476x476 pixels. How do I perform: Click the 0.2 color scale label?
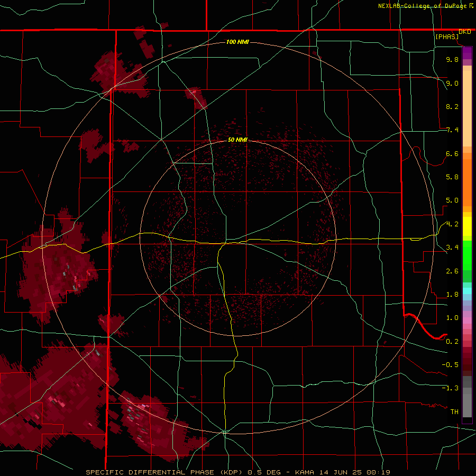(x=452, y=342)
